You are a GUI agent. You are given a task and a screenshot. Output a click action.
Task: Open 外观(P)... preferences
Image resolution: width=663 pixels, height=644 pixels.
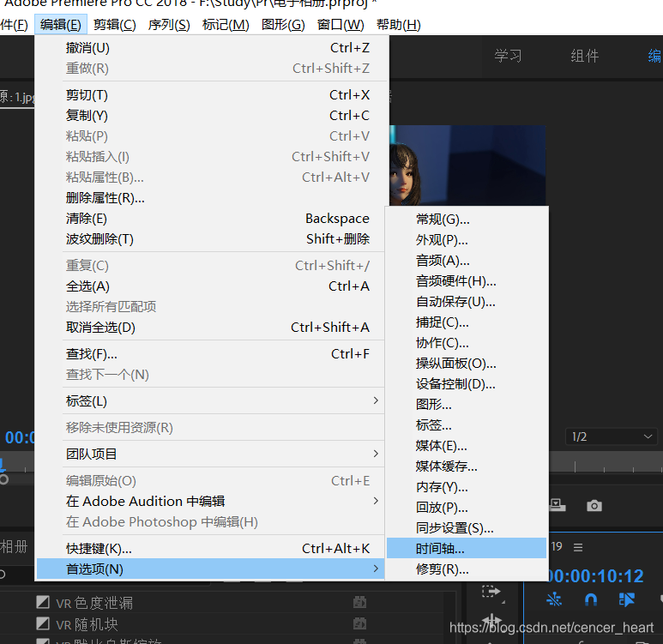pos(467,240)
